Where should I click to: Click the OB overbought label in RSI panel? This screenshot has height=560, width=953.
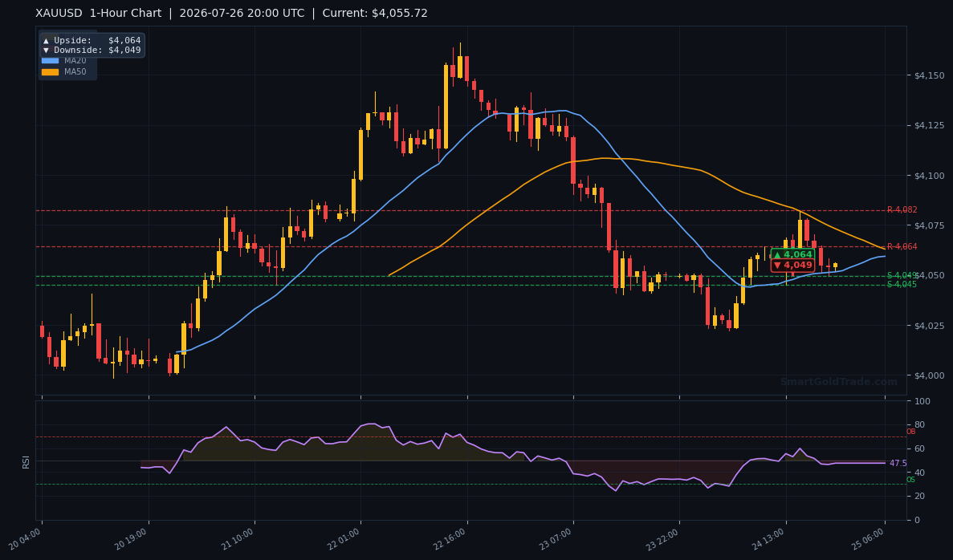911,432
